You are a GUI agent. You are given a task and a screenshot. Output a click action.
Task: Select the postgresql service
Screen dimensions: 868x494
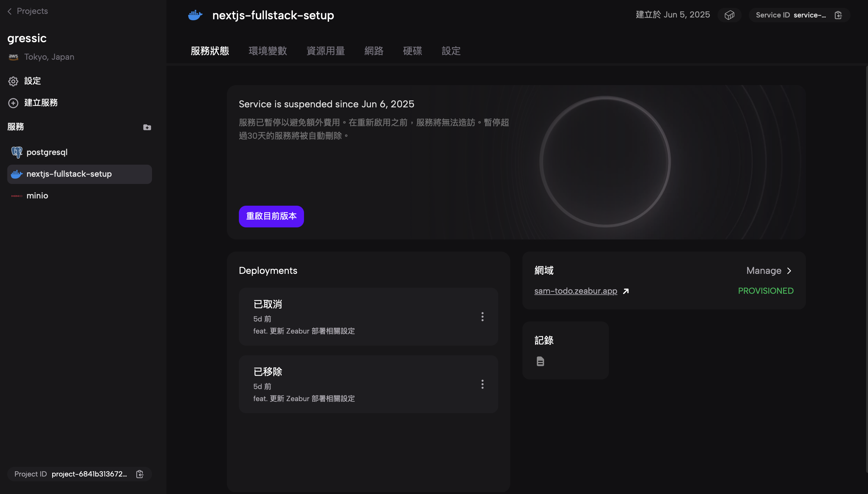[47, 152]
